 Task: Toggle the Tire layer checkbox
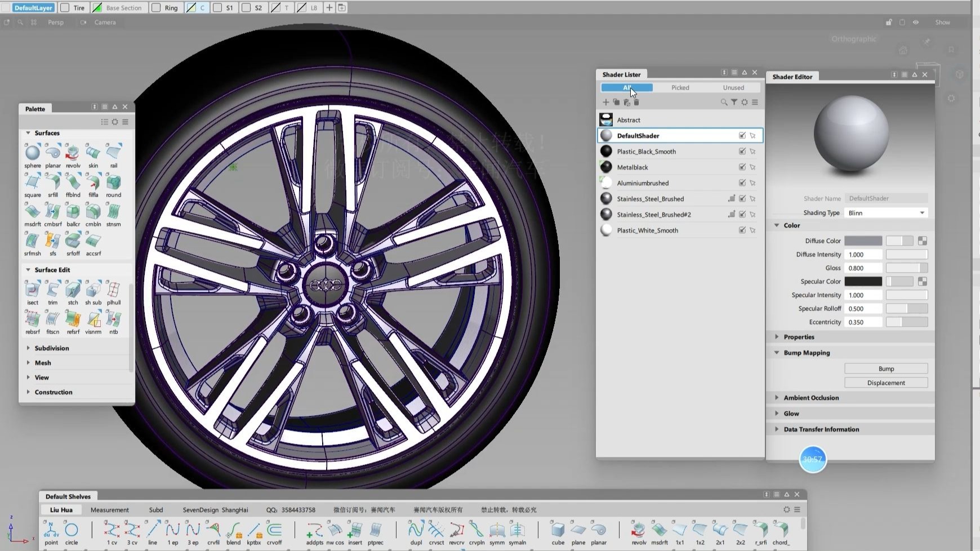pos(65,8)
